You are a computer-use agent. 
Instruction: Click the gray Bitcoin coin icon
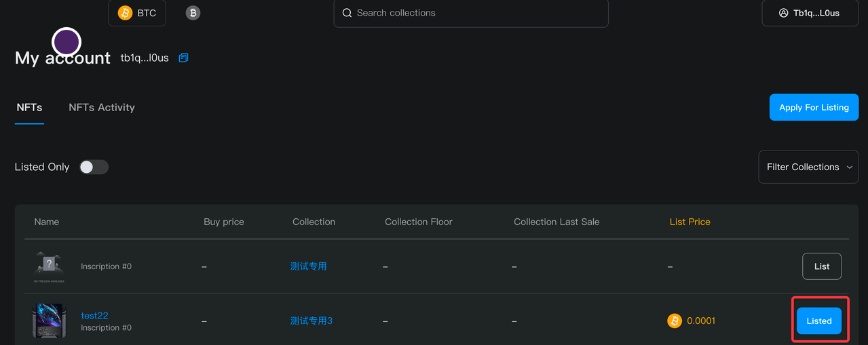coord(193,13)
